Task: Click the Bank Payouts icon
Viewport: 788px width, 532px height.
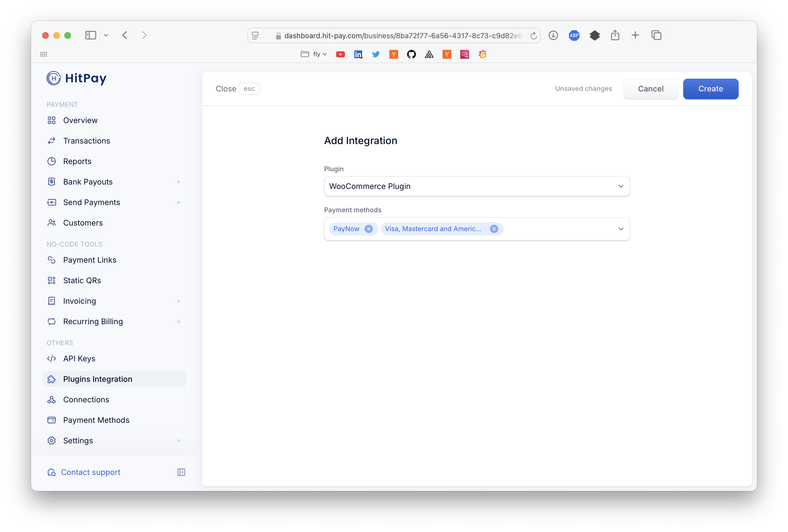Action: pos(52,181)
